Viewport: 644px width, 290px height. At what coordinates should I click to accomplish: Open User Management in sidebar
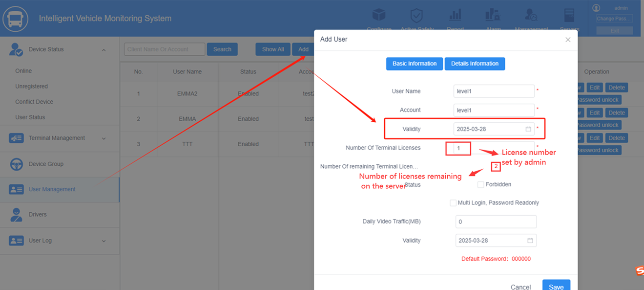click(x=52, y=189)
